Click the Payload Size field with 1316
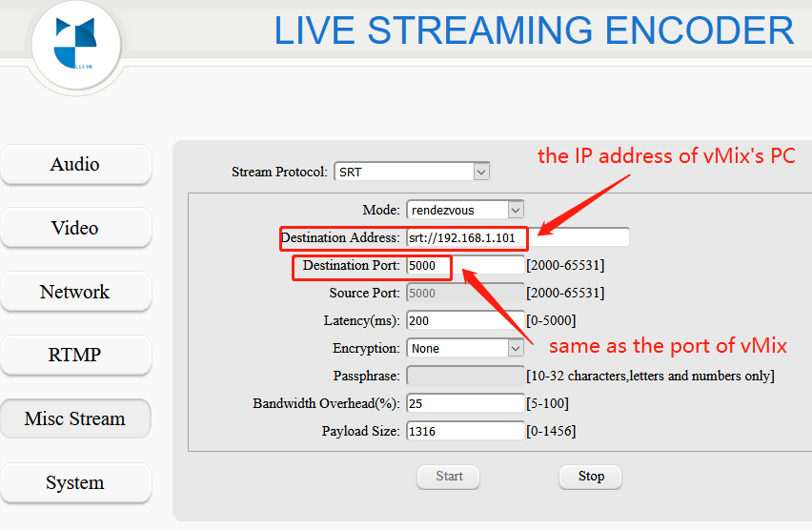 pos(465,431)
